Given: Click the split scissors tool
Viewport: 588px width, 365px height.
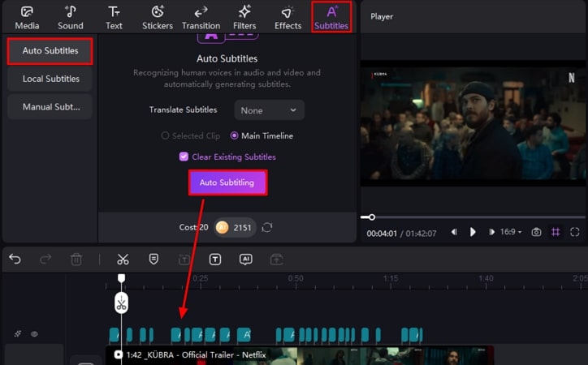Looking at the screenshot, I should tap(123, 259).
